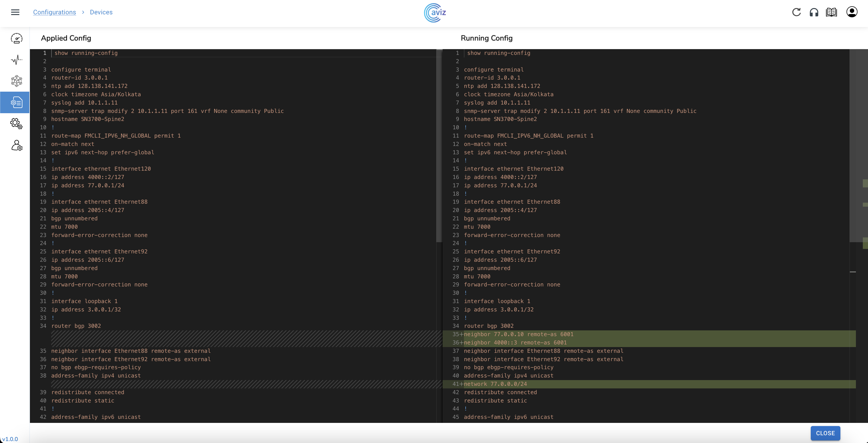Open the hamburger navigation menu

pyautogui.click(x=15, y=12)
